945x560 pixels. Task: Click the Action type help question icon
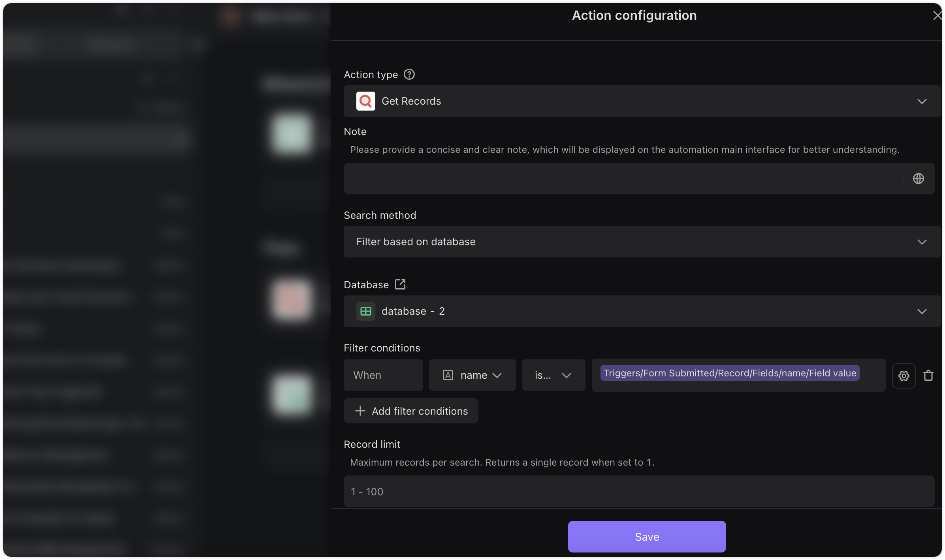pyautogui.click(x=409, y=74)
